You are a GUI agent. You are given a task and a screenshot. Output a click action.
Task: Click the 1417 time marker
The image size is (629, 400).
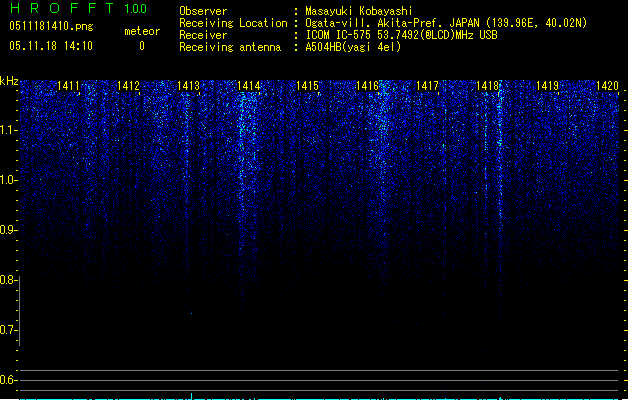(427, 85)
